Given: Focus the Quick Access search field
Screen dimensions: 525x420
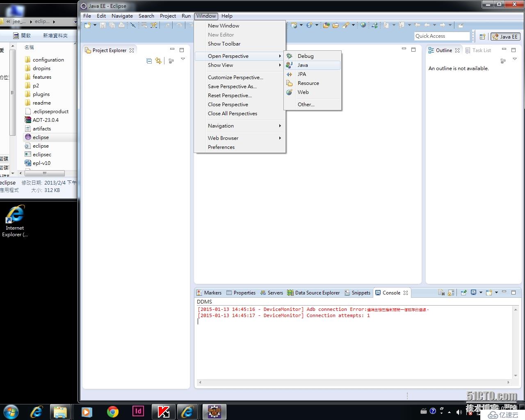Looking at the screenshot, I should tap(442, 36).
